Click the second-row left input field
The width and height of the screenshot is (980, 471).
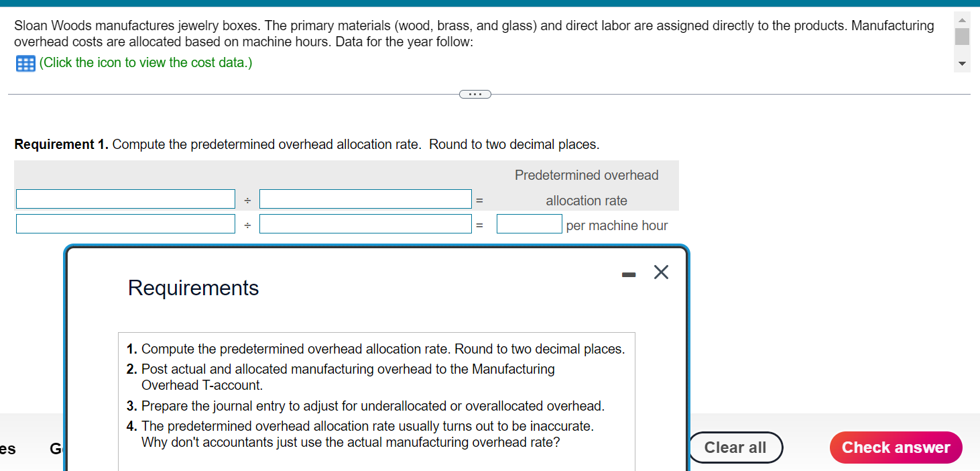[x=125, y=223]
